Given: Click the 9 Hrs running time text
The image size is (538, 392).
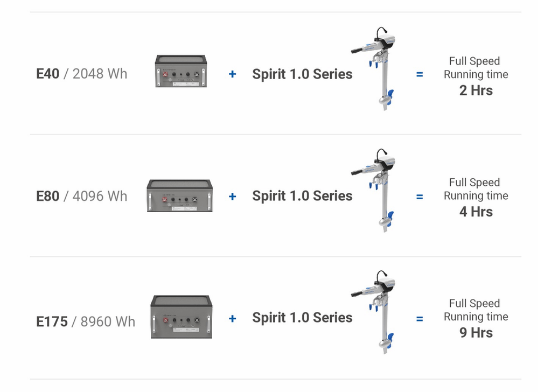Looking at the screenshot, I should [x=476, y=333].
